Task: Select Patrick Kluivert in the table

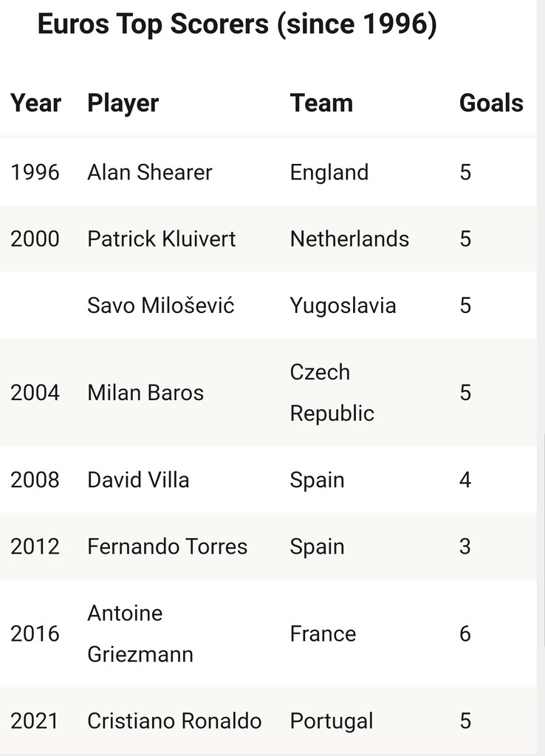Action: pos(161,238)
